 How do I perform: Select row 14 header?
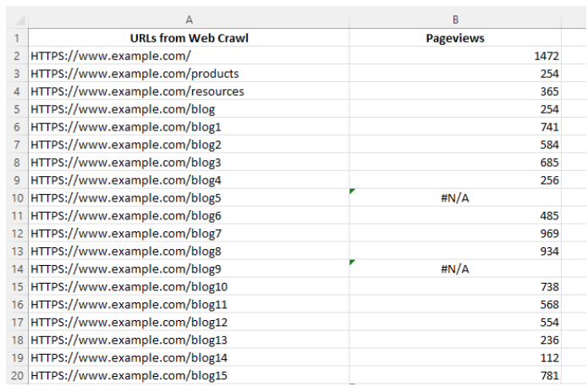pyautogui.click(x=17, y=268)
